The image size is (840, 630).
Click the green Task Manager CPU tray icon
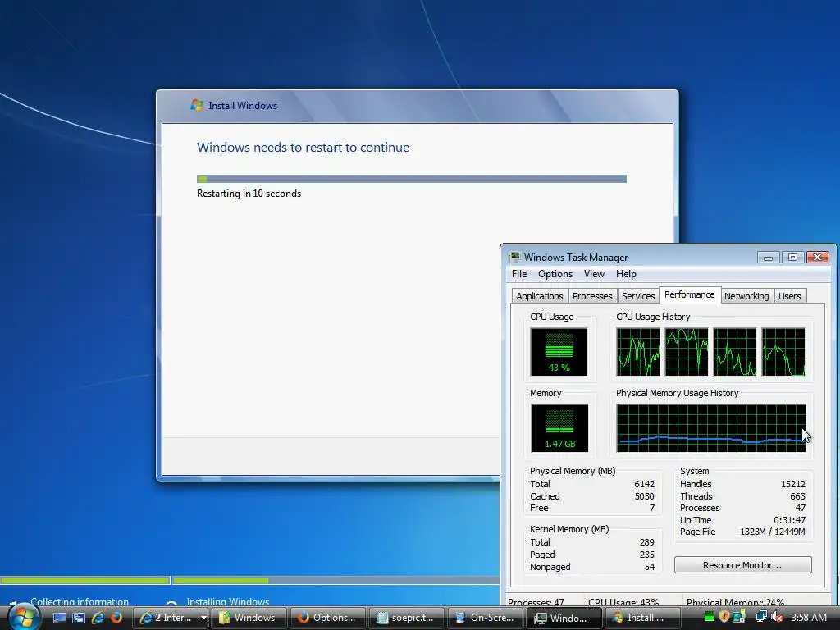tap(710, 617)
